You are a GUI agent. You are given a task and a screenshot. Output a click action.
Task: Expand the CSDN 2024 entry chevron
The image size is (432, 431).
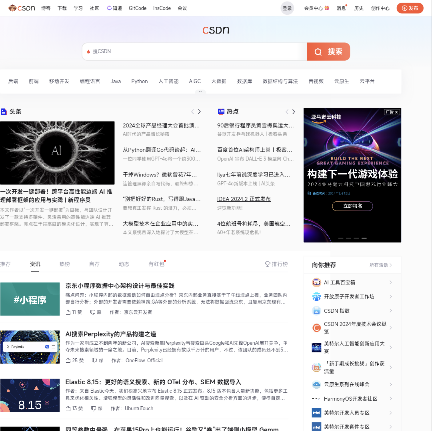391,328
